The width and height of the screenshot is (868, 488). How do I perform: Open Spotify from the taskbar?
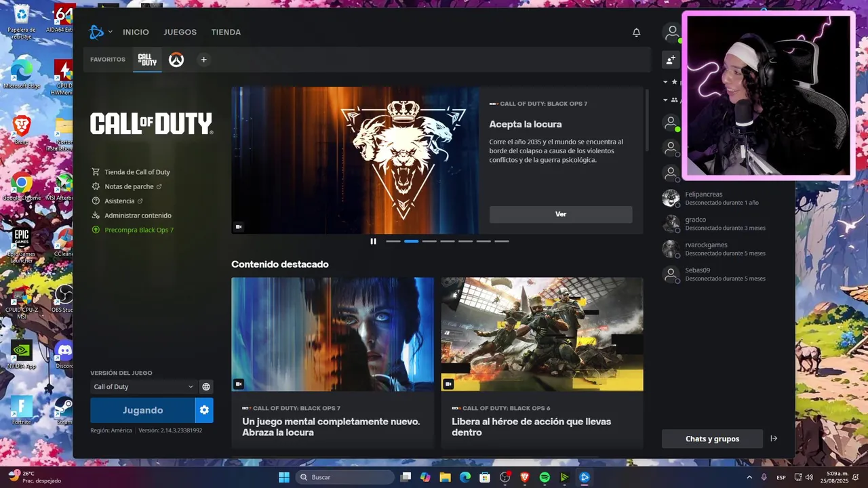pos(545,477)
